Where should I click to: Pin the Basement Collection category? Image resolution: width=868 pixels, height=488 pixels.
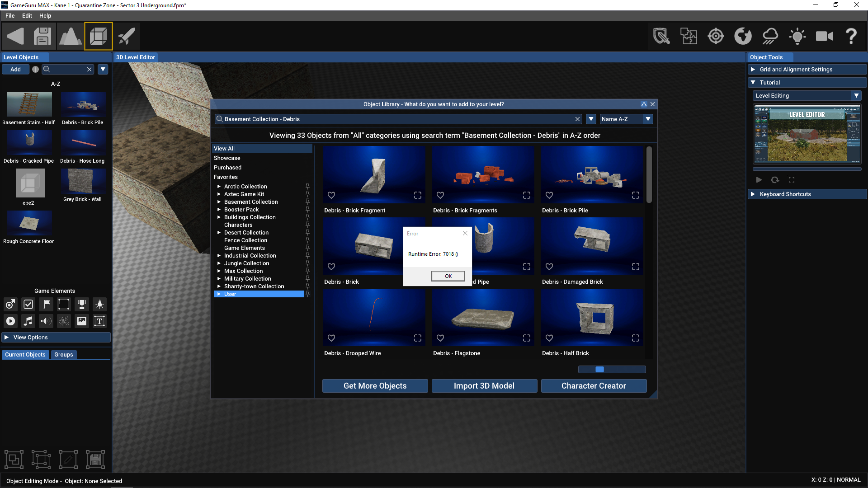pos(308,202)
